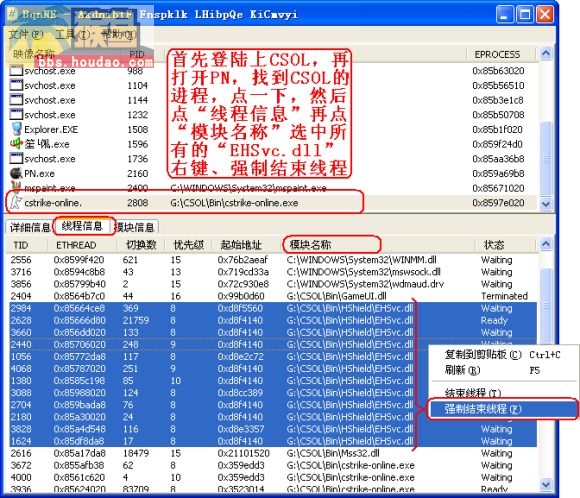
Task: Click the PN.exe process icon
Action: click(16, 173)
